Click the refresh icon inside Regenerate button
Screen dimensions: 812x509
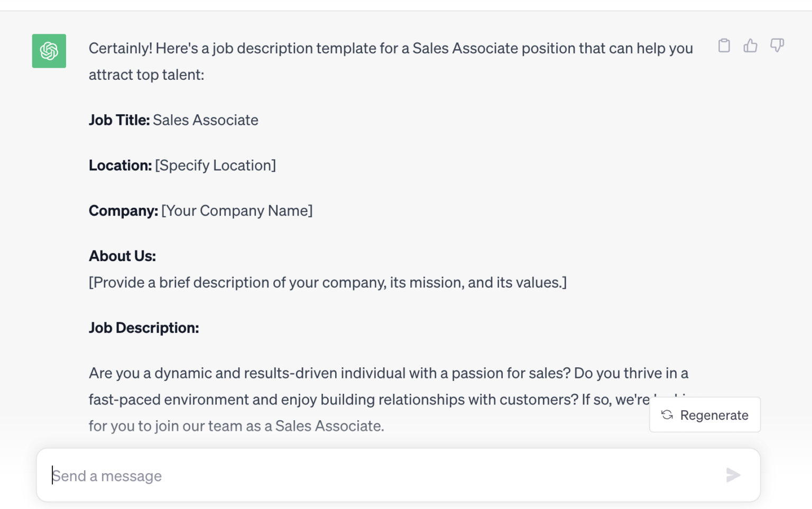click(666, 415)
